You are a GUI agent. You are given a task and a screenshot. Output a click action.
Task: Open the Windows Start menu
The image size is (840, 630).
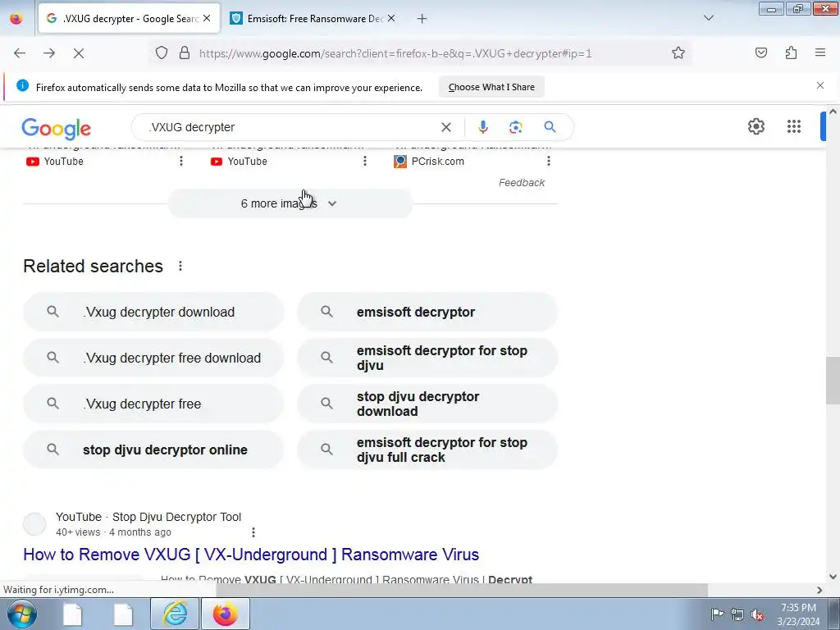click(x=22, y=614)
